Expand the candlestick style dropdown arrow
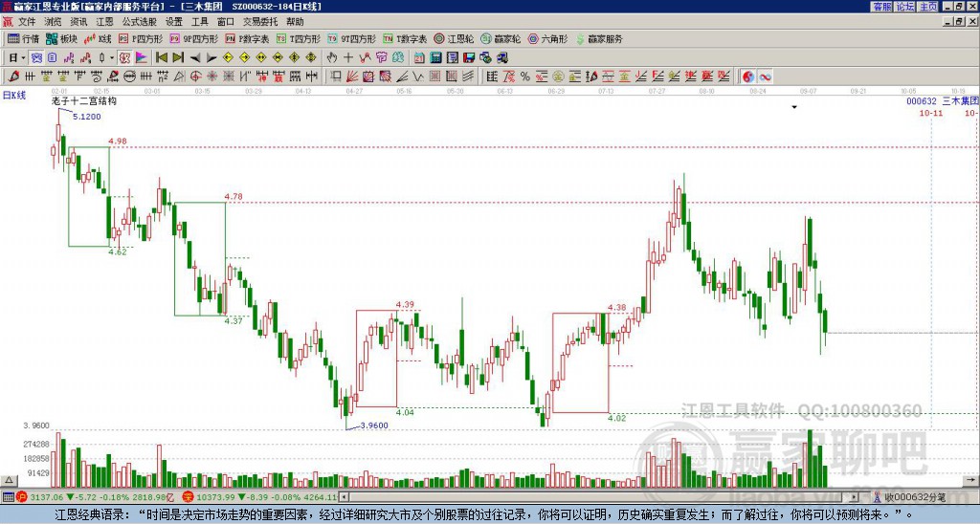This screenshot has height=524, width=980. pos(112,58)
